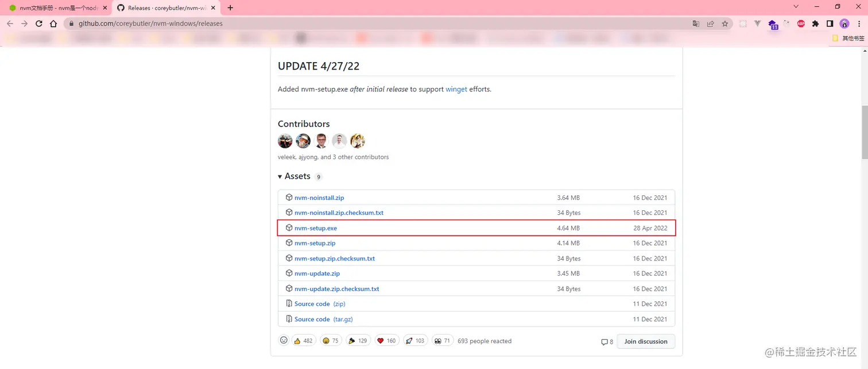Close the nvm文档手册 tab

105,8
